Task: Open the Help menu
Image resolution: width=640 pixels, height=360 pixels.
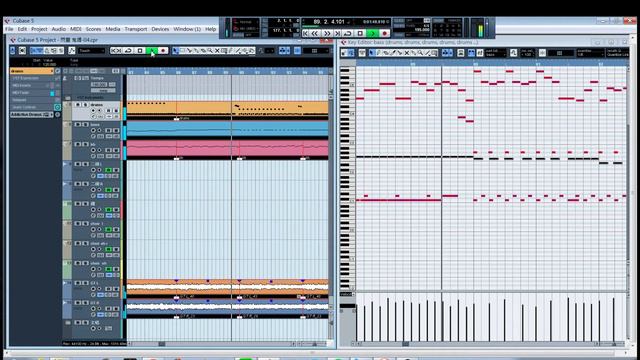Action: point(211,29)
